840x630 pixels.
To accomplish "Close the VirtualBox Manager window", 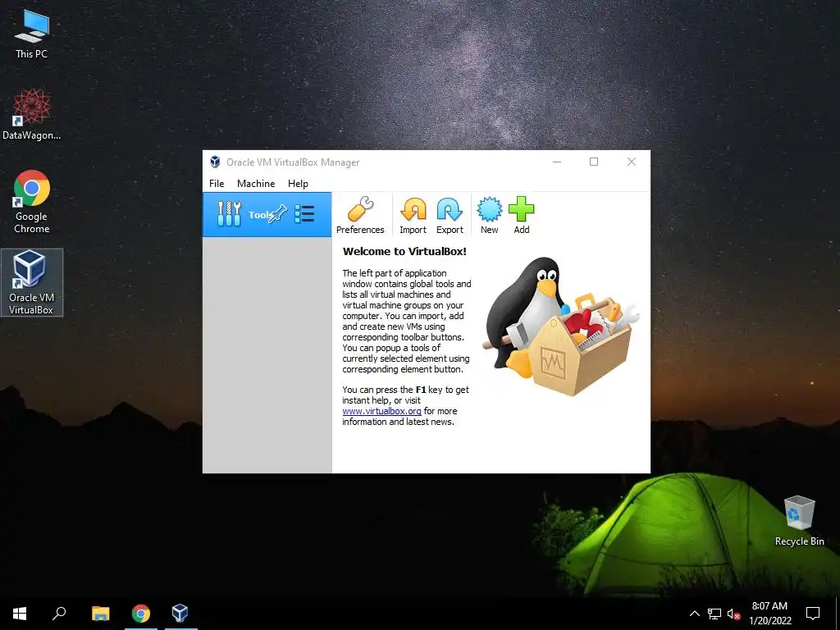I will 632,162.
